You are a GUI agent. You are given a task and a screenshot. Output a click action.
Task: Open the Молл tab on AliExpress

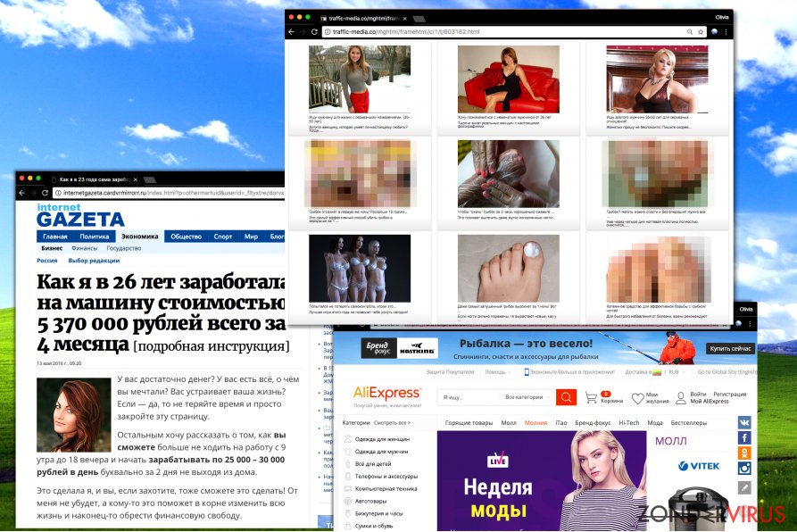coord(509,423)
